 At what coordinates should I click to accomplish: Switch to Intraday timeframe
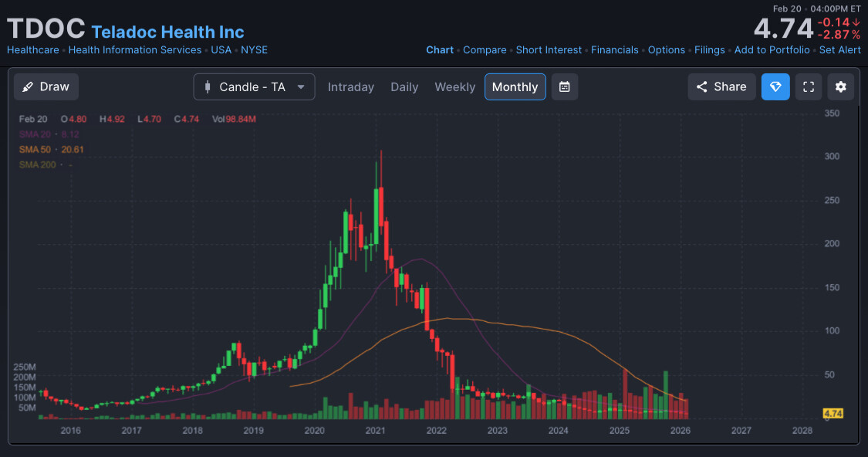click(x=350, y=86)
